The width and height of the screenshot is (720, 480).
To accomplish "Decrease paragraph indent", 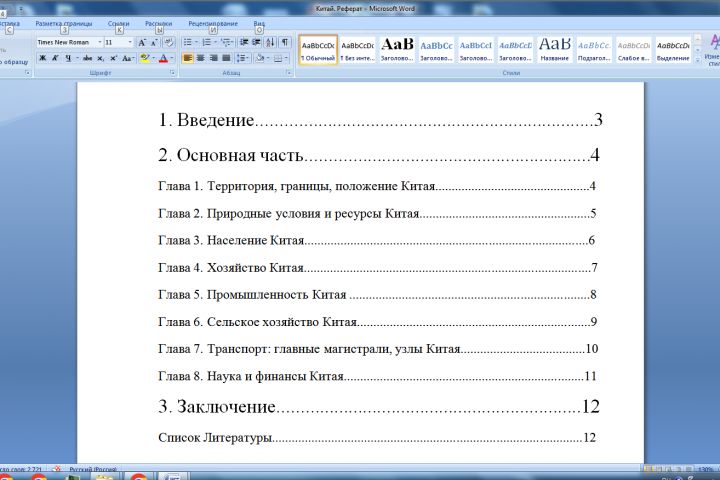I will point(244,43).
